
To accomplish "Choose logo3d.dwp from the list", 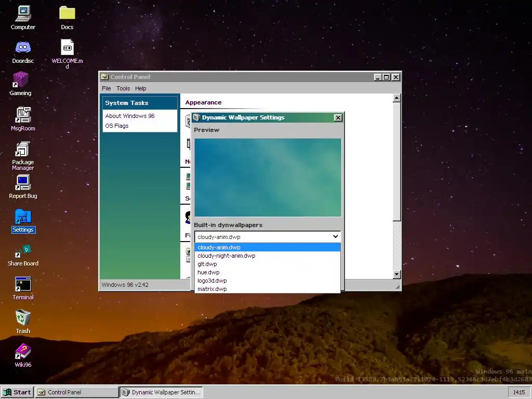I will point(268,281).
